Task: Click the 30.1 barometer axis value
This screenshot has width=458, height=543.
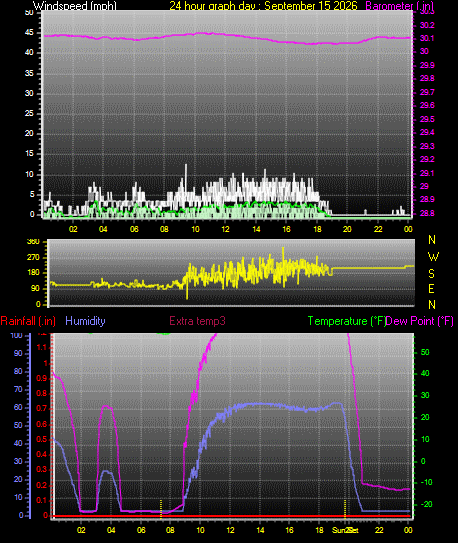Action: 427,38
